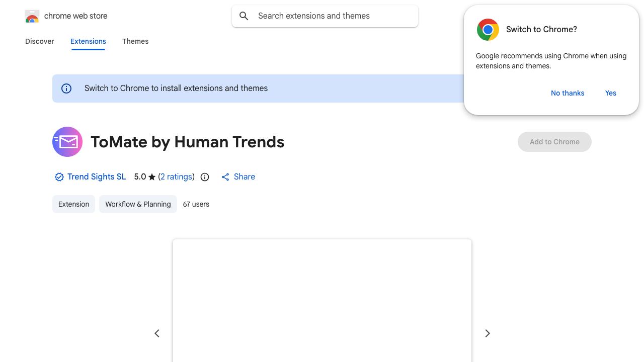
Task: Click the ToMate by Human Trends heading
Action: click(188, 142)
